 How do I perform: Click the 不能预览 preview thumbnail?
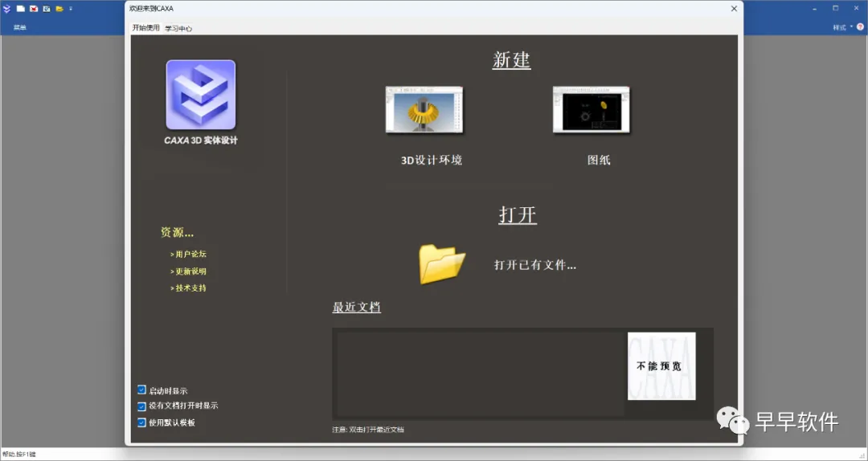[661, 365]
